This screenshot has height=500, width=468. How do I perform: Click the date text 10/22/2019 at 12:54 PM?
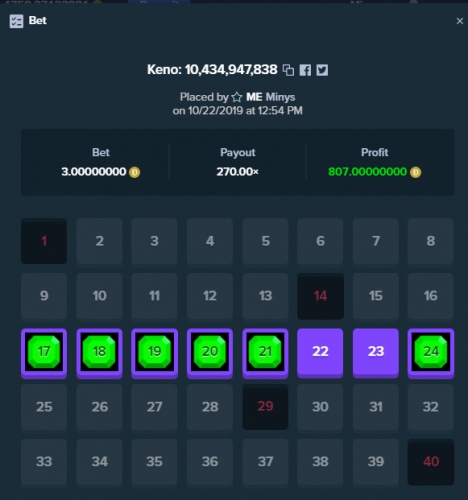[x=245, y=111]
